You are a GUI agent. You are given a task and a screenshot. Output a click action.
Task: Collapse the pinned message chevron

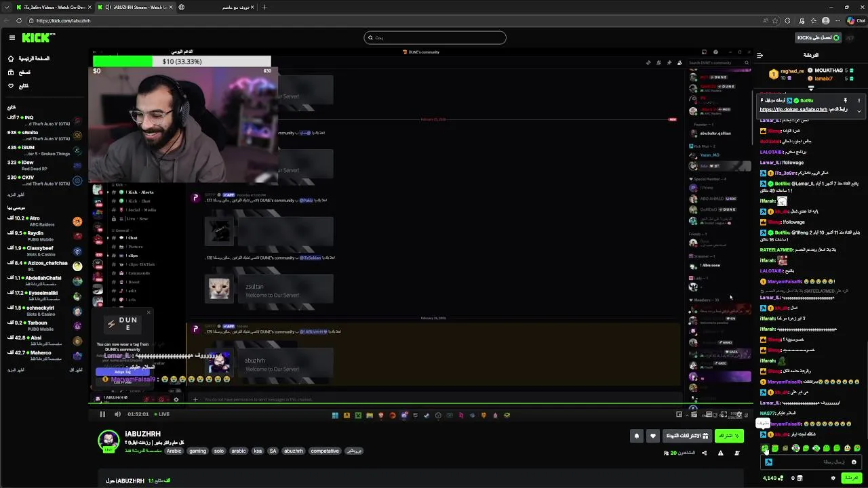(x=859, y=110)
